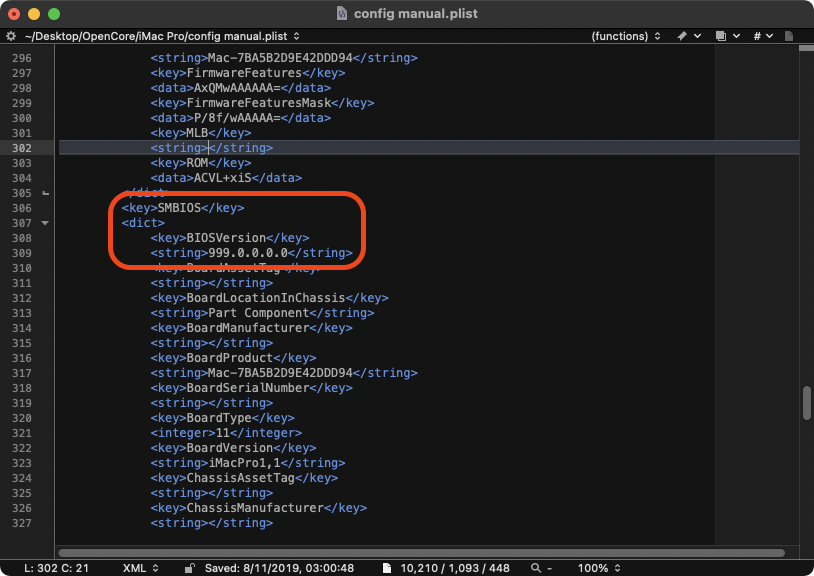Viewport: 814px width, 576px height.
Task: Click the split bar handle above the vertical scrollbar
Action: (x=806, y=48)
